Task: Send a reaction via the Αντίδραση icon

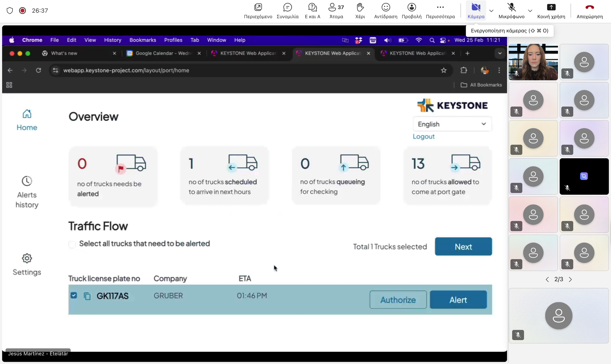Action: (x=385, y=10)
